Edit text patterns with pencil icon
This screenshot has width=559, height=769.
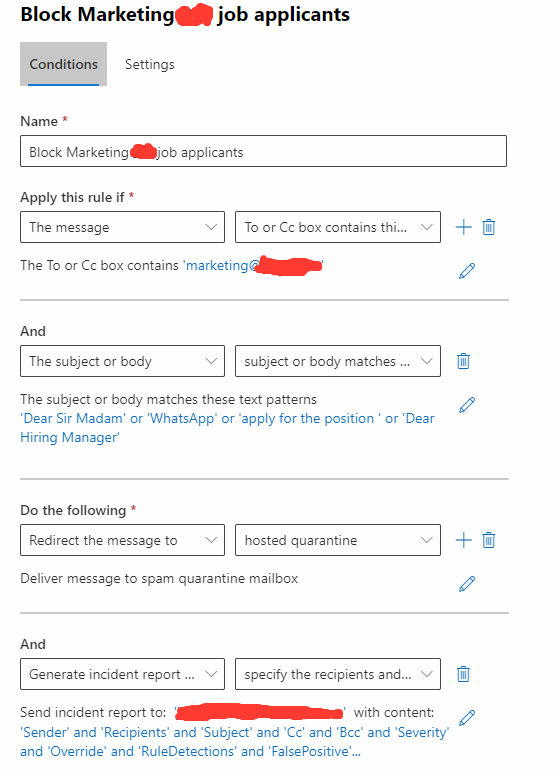pos(467,405)
